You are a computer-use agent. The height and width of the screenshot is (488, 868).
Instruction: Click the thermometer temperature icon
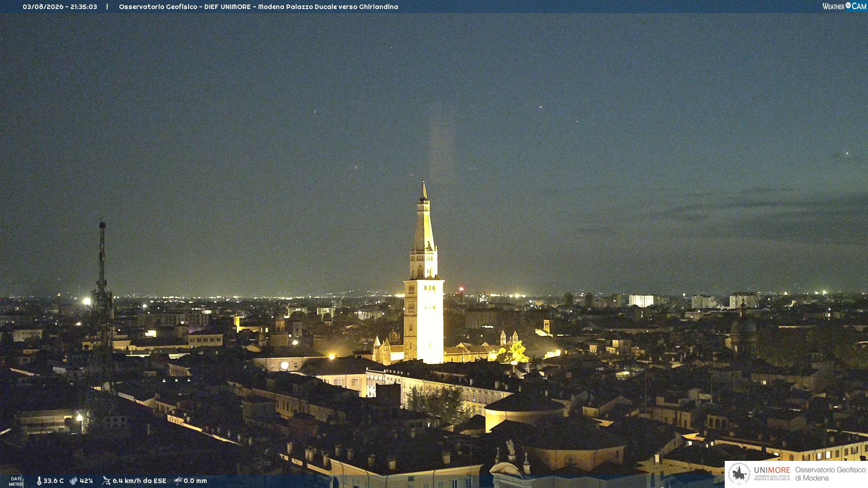(x=39, y=481)
